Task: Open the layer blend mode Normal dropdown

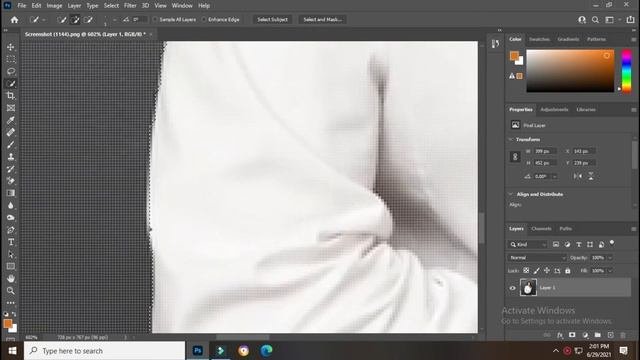Action: (537, 258)
